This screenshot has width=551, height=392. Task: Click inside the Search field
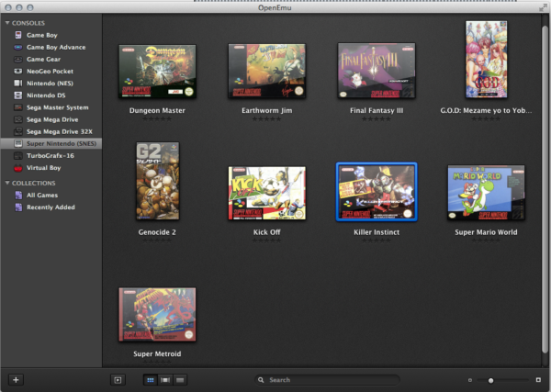point(327,380)
